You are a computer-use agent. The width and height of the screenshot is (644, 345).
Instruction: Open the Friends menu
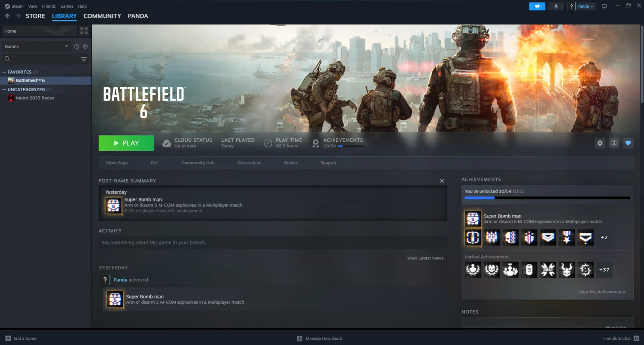[x=49, y=6]
